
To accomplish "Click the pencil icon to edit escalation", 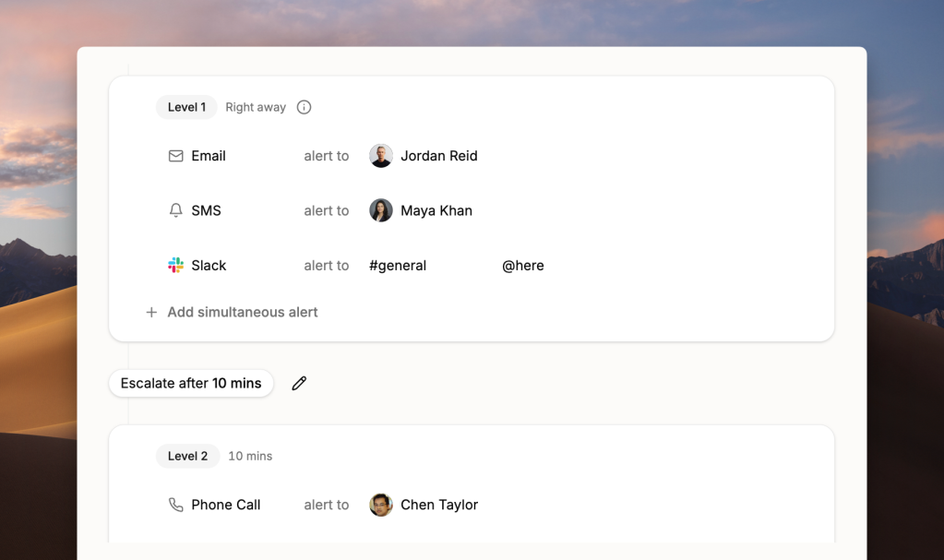I will click(x=299, y=384).
